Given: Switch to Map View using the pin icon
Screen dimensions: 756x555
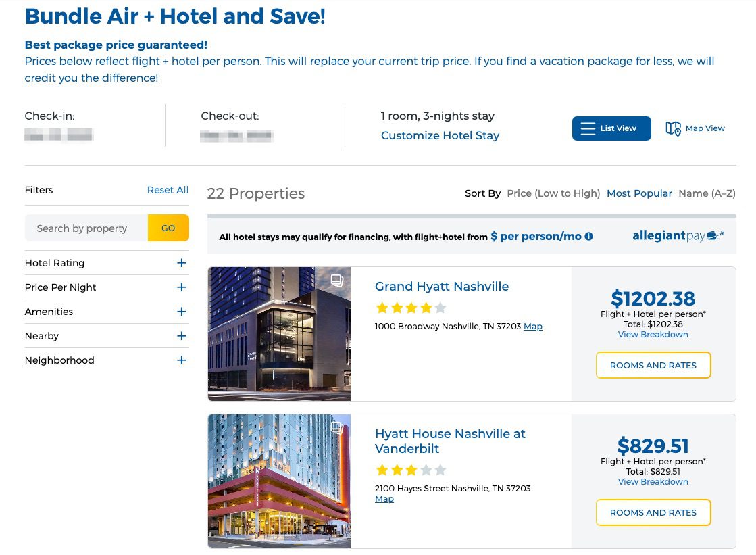Looking at the screenshot, I should 673,127.
